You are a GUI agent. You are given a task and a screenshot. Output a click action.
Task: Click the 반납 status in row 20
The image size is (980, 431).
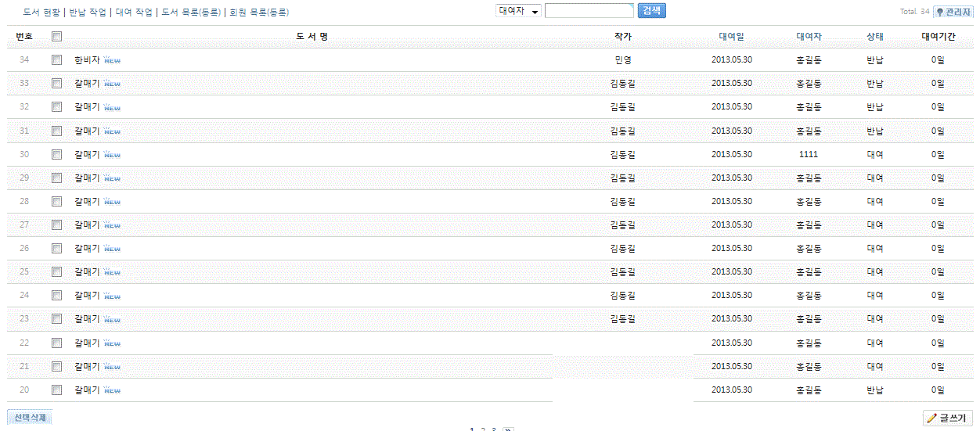(875, 390)
